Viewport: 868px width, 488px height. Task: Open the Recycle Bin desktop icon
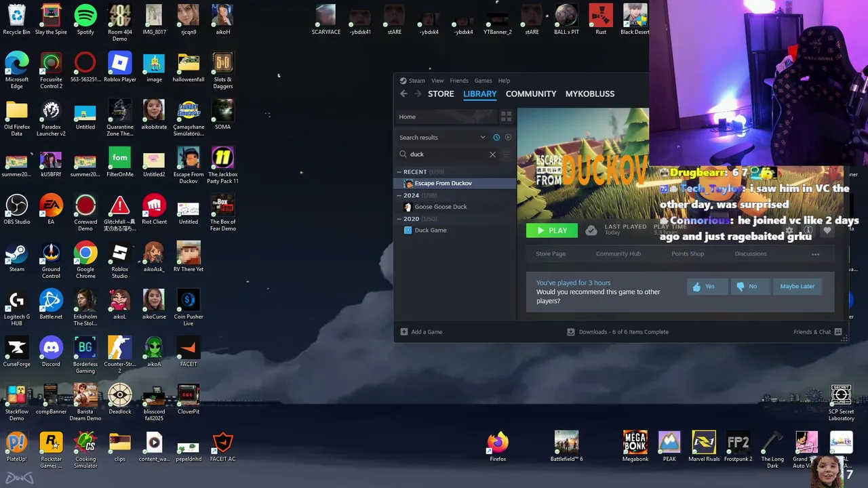click(x=17, y=19)
